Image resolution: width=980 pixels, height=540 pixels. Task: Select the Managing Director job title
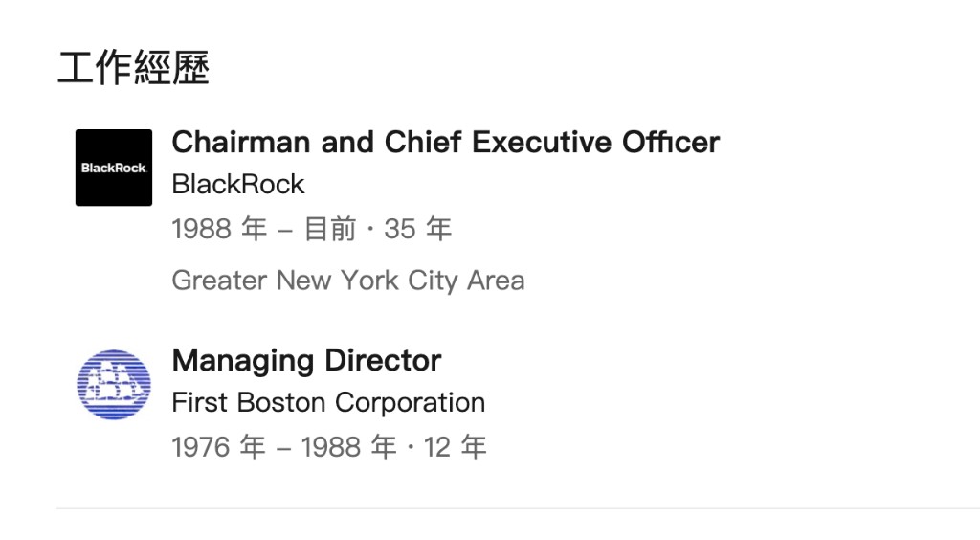pos(306,361)
